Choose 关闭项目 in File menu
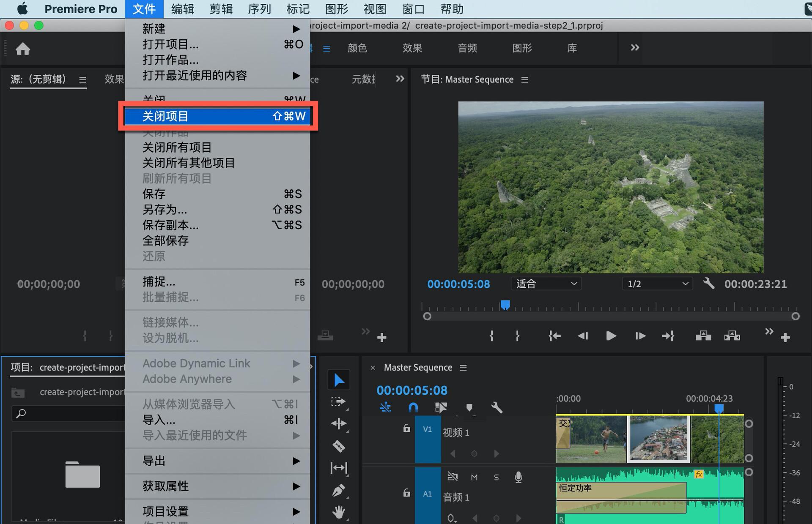The height and width of the screenshot is (524, 812). click(x=217, y=116)
